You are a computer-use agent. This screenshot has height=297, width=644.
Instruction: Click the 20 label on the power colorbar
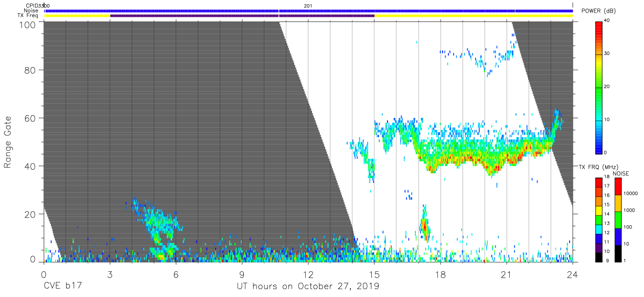[x=607, y=86]
